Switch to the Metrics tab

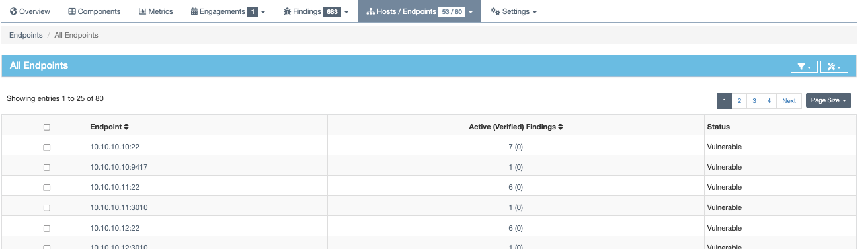[x=155, y=11]
